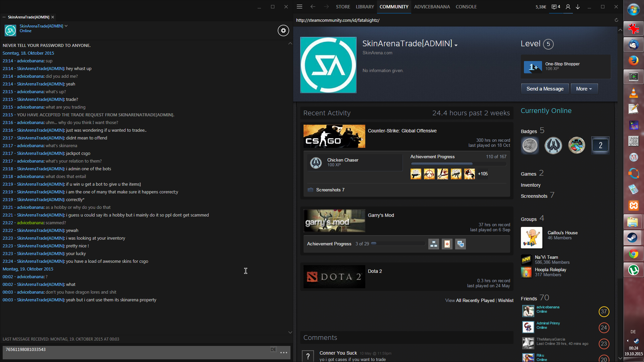644x362 pixels.
Task: Click the Send a Message button
Action: [x=545, y=89]
